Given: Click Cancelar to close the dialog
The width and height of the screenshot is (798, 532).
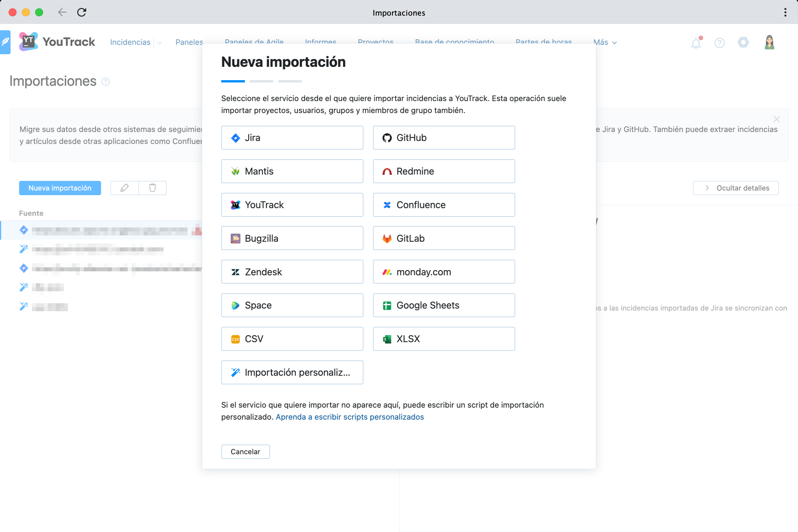Looking at the screenshot, I should coord(245,452).
